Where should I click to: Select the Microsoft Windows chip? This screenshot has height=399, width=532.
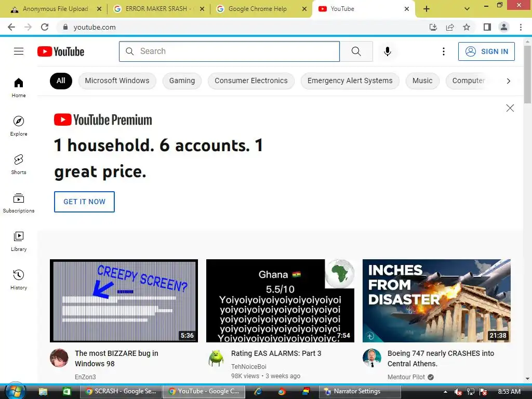[x=117, y=81]
